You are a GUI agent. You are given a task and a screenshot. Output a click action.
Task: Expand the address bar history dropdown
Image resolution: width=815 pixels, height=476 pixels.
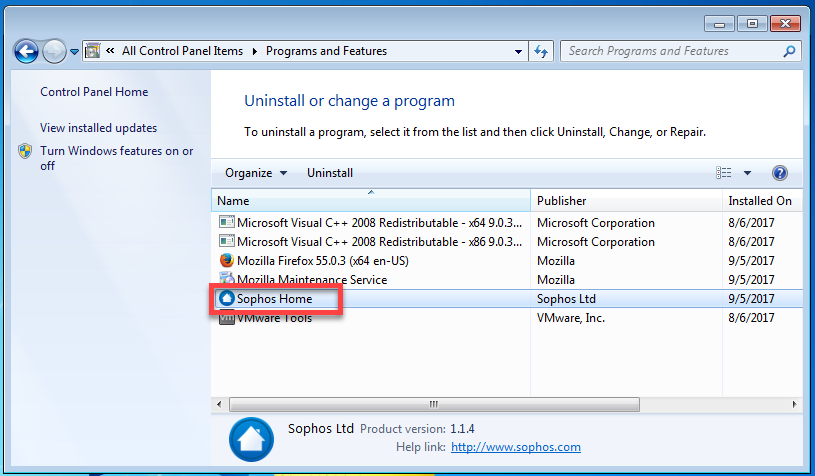point(517,51)
